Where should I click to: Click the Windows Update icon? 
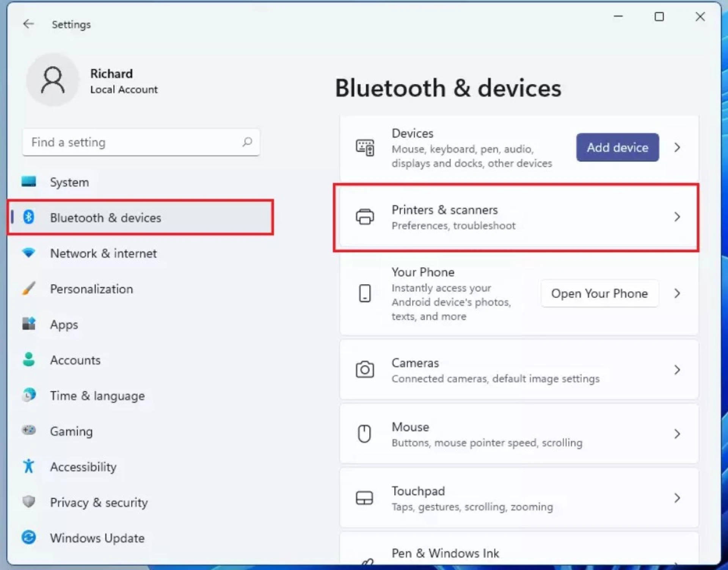[x=29, y=537]
